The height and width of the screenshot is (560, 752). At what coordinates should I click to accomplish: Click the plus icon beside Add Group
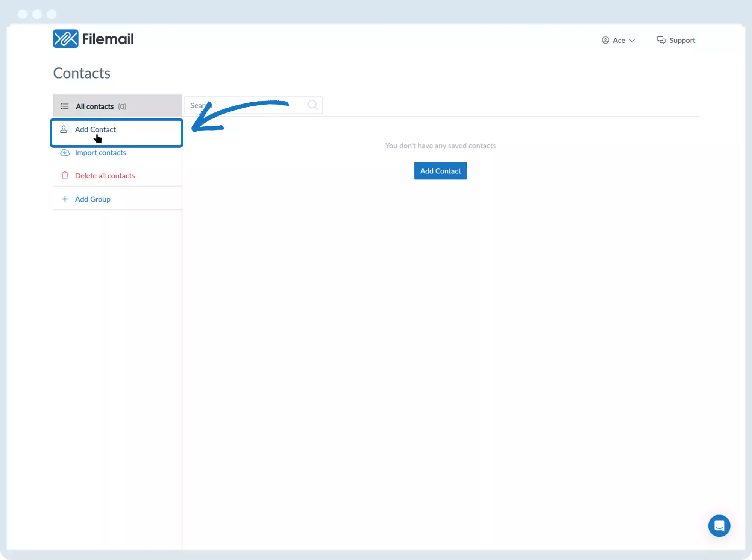tap(65, 199)
